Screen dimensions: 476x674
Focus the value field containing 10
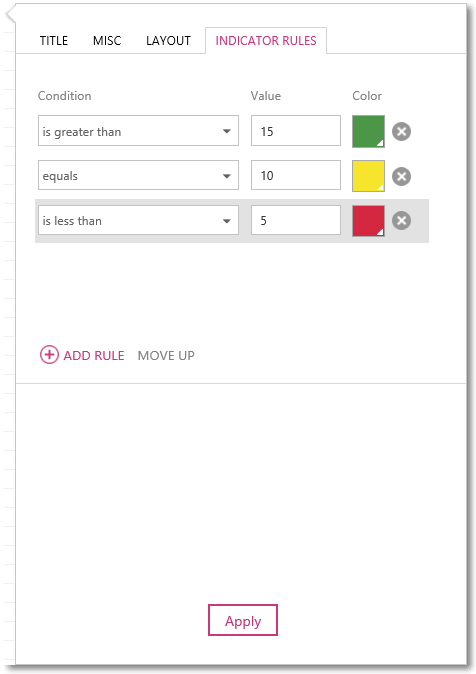296,175
